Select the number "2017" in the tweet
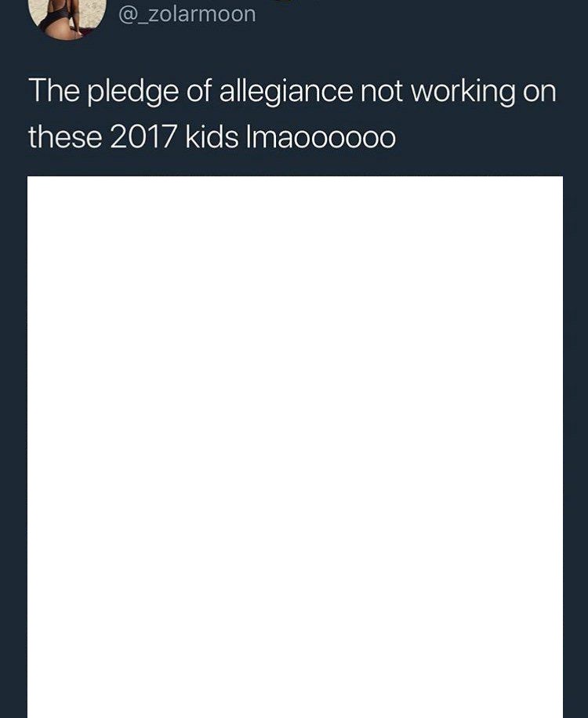The image size is (588, 718). [x=143, y=137]
